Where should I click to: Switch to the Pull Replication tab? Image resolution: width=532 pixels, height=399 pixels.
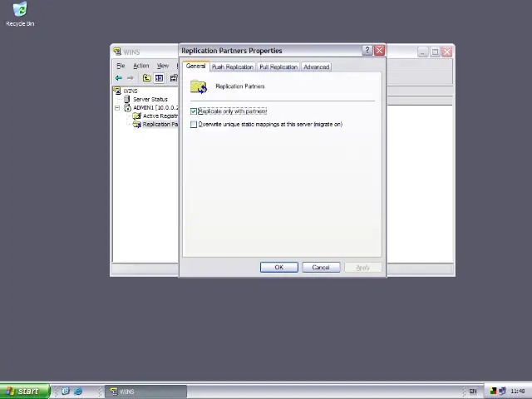click(x=278, y=66)
